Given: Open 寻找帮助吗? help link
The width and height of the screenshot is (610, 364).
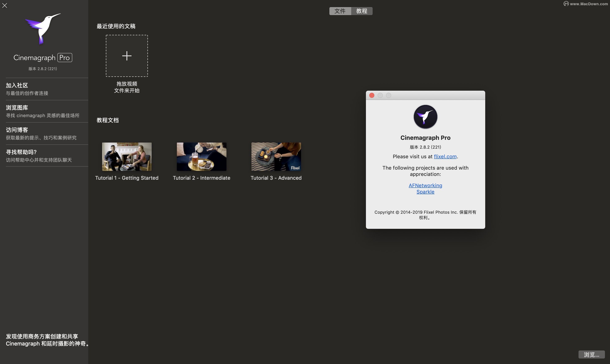Looking at the screenshot, I should tap(21, 152).
